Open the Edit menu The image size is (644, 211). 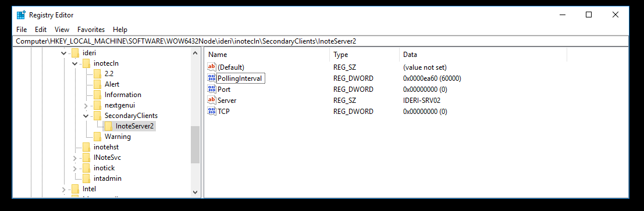click(41, 30)
